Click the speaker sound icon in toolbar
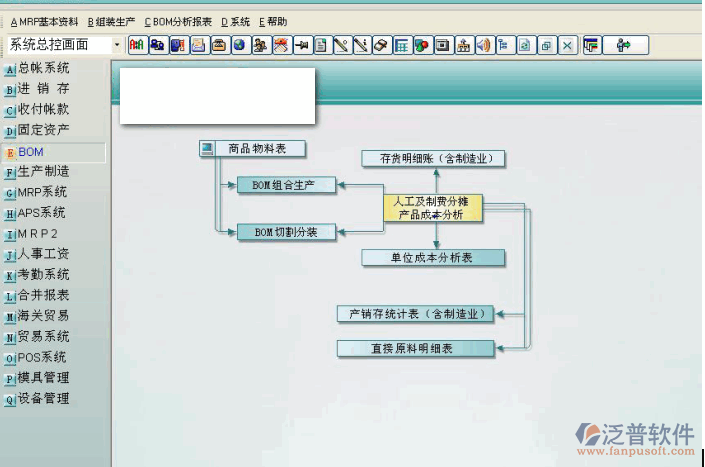The width and height of the screenshot is (705, 467). (x=483, y=45)
